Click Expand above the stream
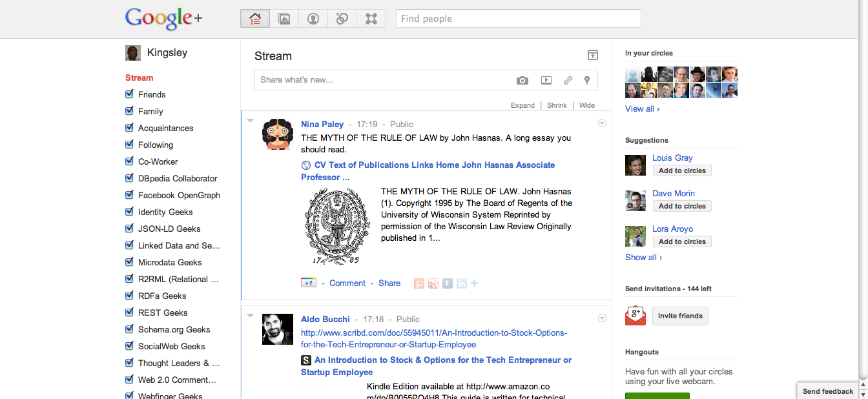Image resolution: width=868 pixels, height=399 pixels. click(522, 105)
